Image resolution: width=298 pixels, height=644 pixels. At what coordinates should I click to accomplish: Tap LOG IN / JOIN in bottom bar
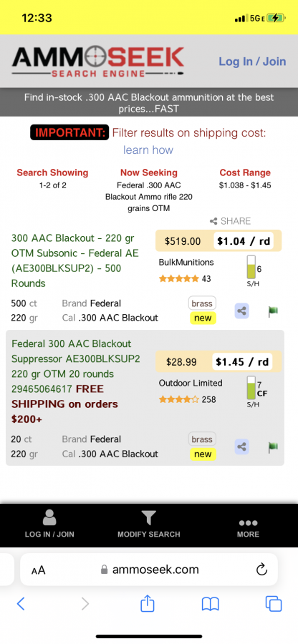49,524
